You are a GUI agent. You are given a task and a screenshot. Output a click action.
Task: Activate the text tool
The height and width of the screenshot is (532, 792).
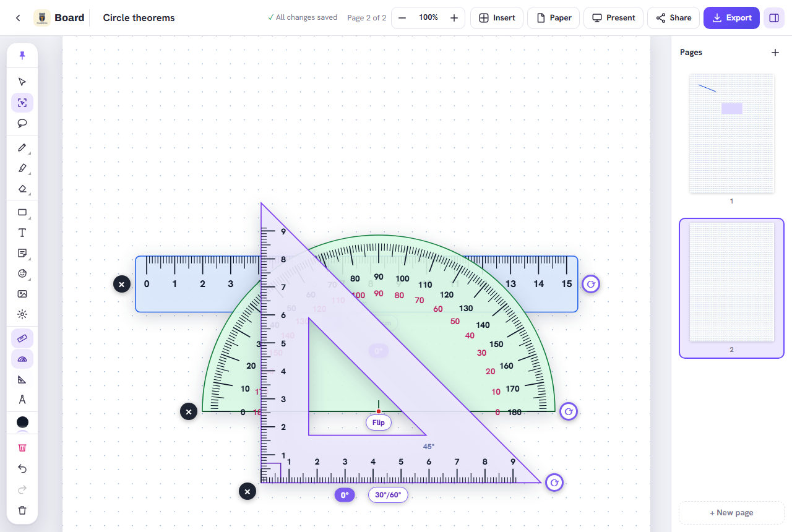click(22, 233)
